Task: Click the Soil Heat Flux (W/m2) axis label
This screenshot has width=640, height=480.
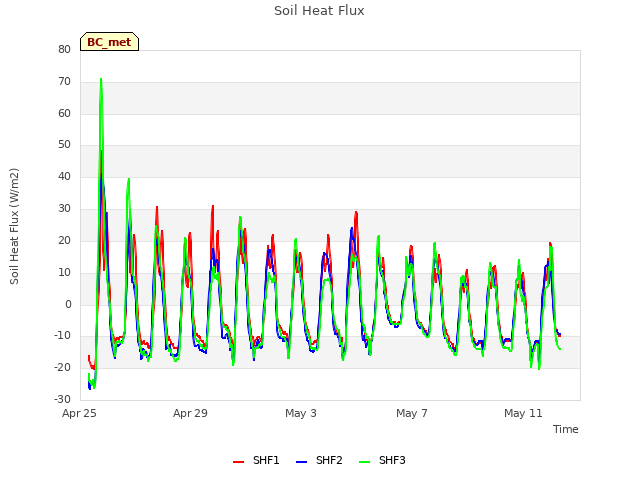Action: [x=14, y=226]
